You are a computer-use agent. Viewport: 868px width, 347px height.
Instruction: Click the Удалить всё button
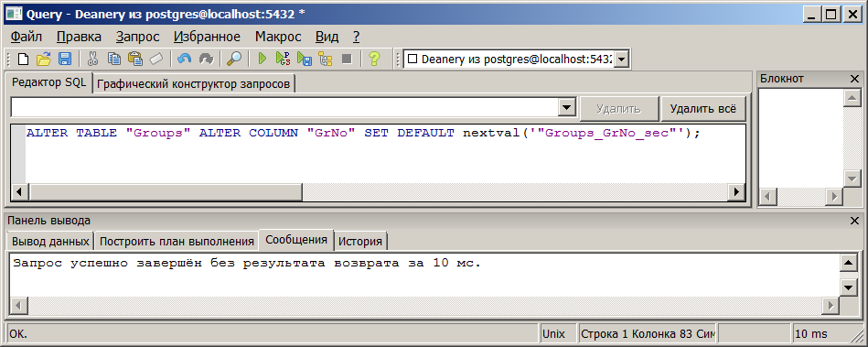[703, 109]
